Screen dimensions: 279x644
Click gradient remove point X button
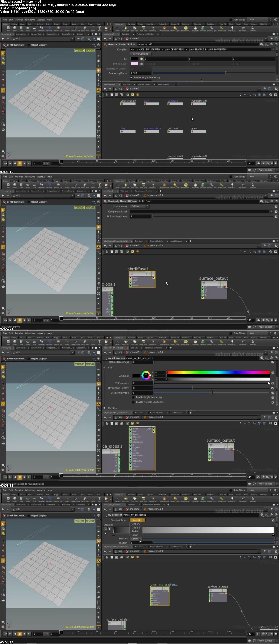105,529
